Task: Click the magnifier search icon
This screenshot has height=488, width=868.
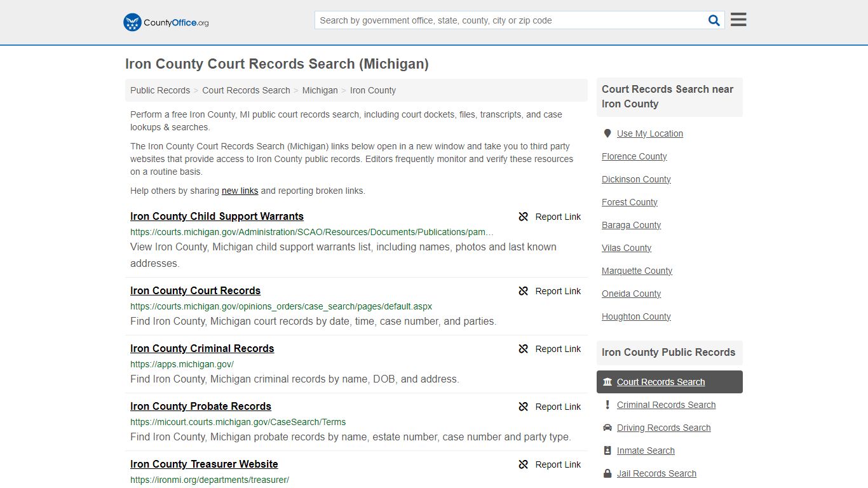Action: click(714, 20)
